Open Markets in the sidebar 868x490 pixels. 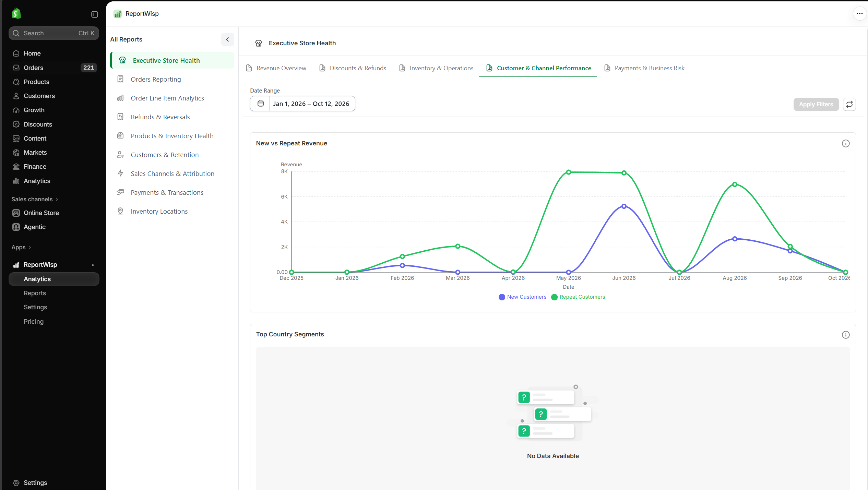tap(54, 153)
